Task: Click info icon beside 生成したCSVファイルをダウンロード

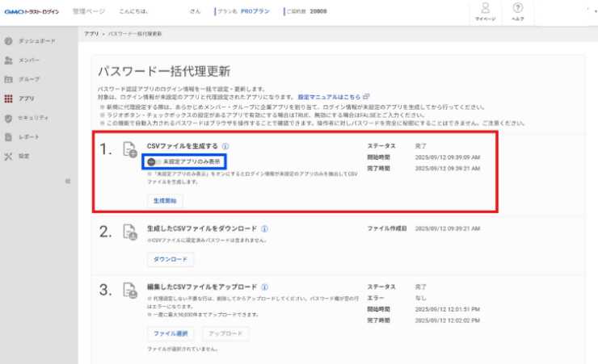Action: [x=265, y=229]
